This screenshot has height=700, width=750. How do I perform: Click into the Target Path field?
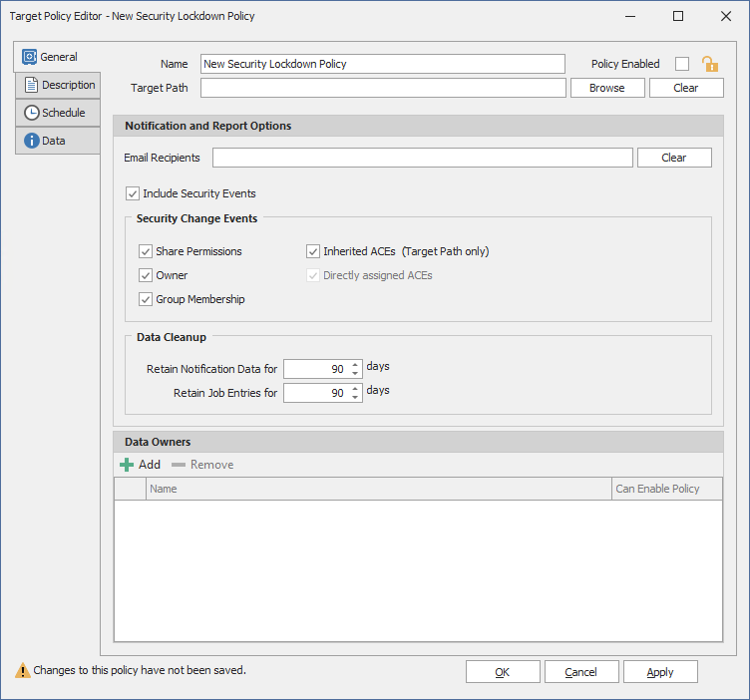382,88
